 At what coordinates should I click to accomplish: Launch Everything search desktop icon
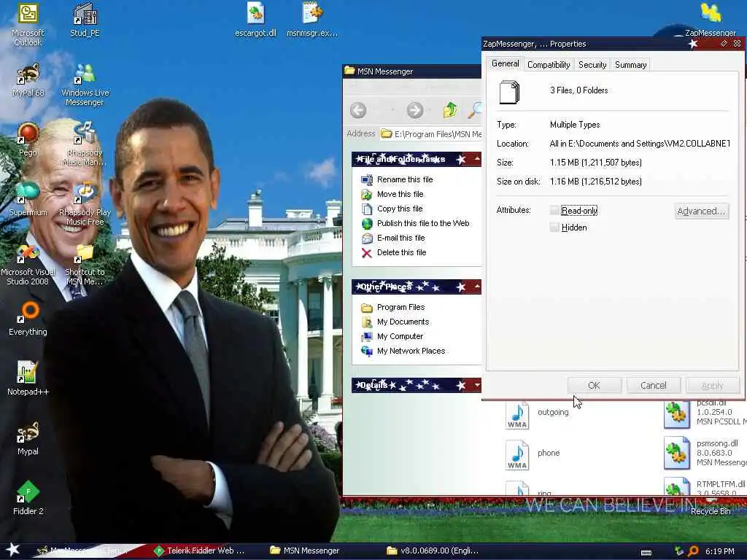pos(28,319)
